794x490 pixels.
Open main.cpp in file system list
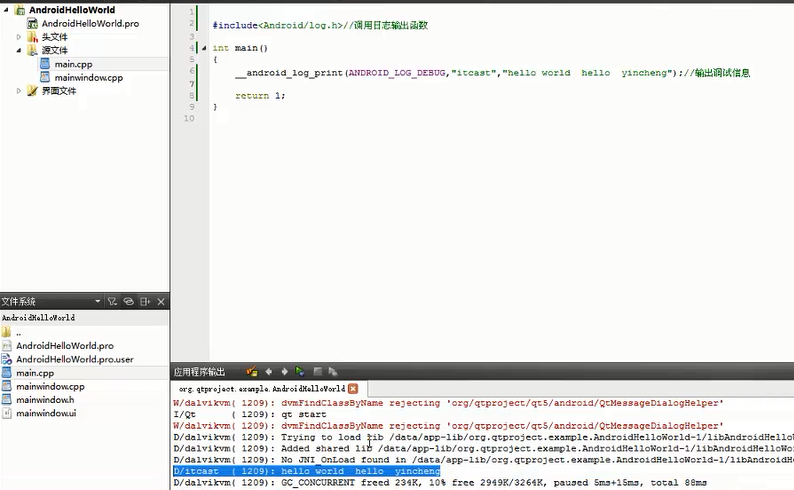pos(35,373)
